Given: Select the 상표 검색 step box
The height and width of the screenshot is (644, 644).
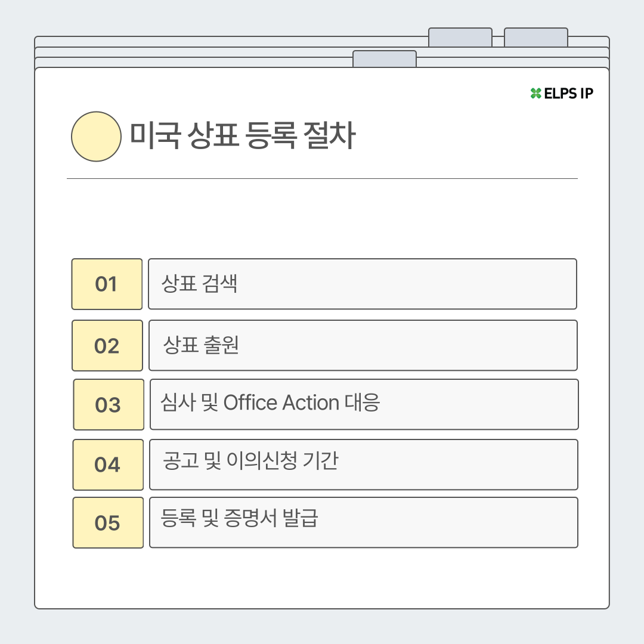Looking at the screenshot, I should (363, 284).
